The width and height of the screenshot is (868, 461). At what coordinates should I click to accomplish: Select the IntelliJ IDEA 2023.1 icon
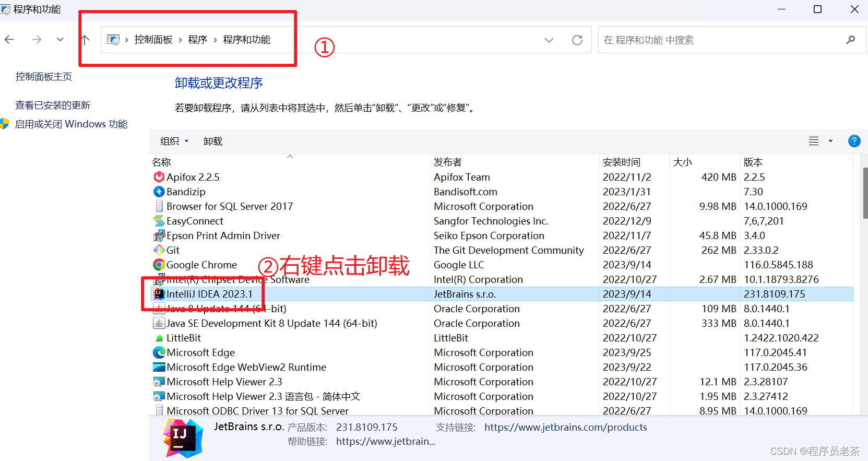coord(159,294)
